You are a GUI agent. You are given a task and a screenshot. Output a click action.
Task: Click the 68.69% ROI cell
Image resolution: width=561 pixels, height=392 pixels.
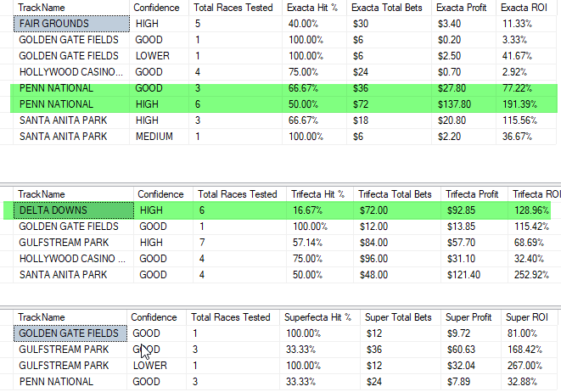[x=533, y=243]
